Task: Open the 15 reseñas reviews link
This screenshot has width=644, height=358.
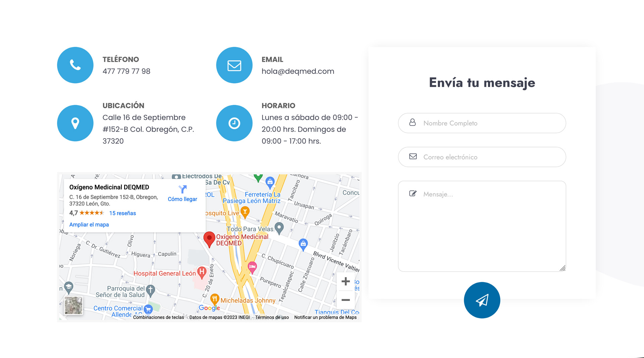Action: (122, 213)
